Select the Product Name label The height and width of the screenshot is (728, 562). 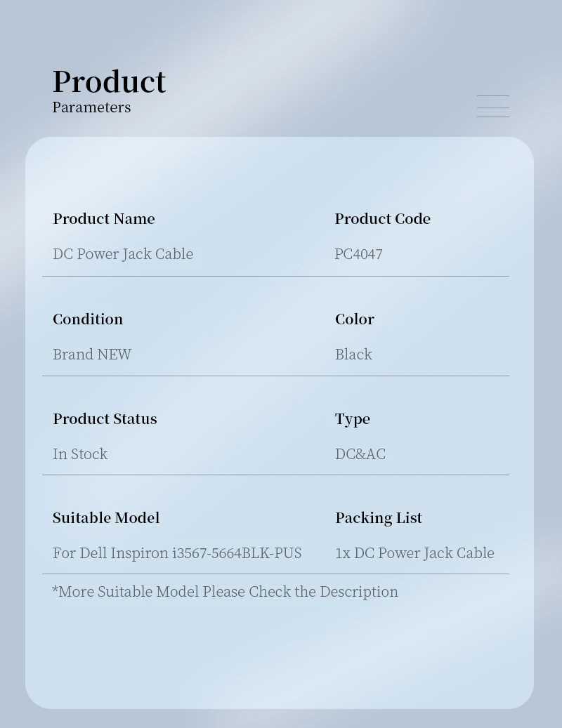point(104,219)
